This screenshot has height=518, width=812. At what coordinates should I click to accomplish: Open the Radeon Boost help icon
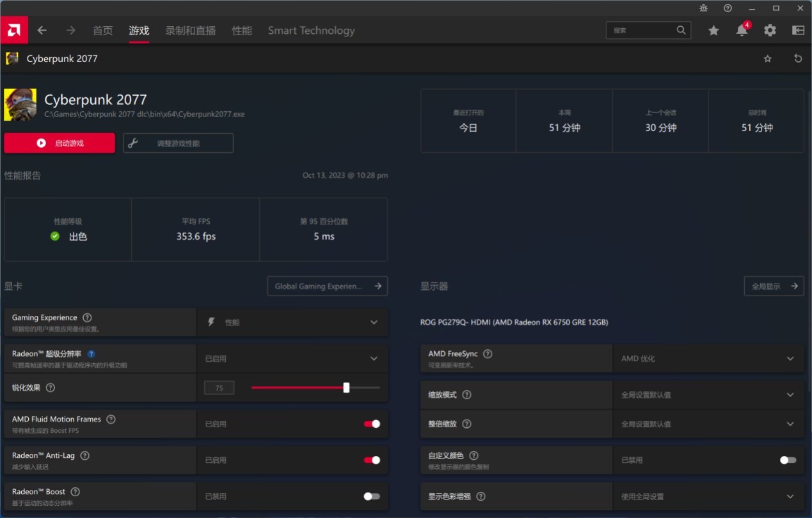[75, 492]
